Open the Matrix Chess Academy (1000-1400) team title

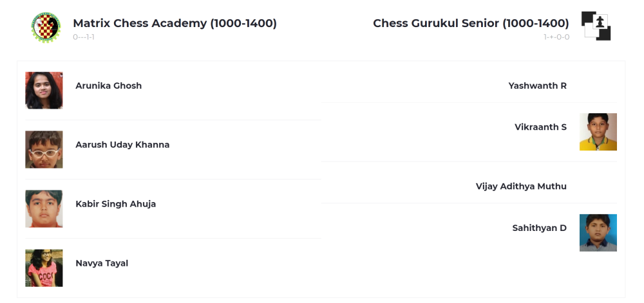[x=175, y=23]
